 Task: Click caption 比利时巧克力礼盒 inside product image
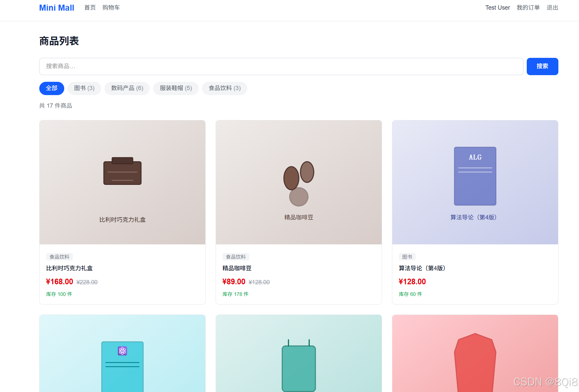(122, 220)
